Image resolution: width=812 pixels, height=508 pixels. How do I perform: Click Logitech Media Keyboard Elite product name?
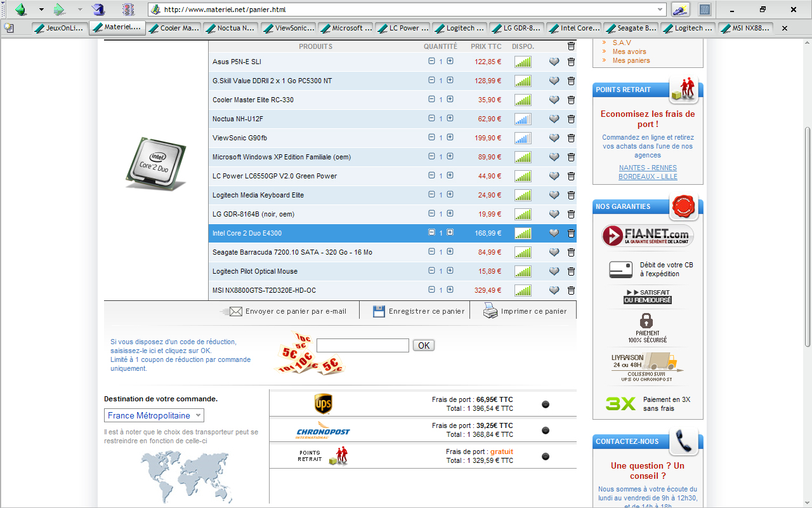tap(258, 195)
